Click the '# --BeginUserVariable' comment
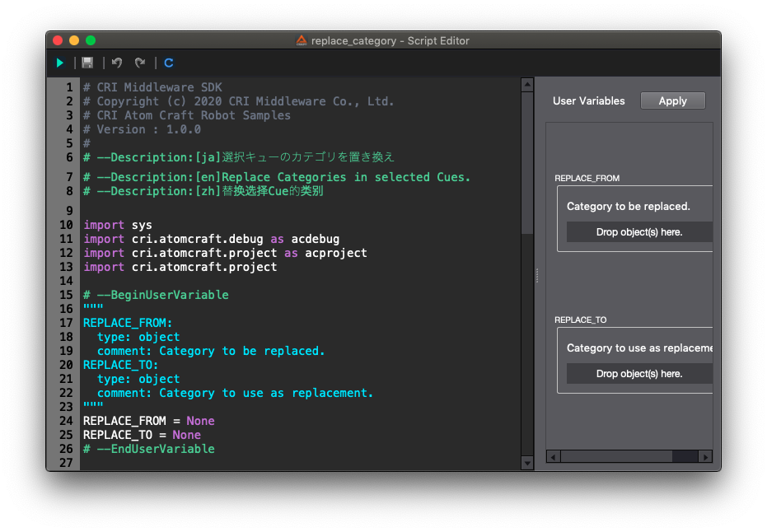Viewport: 767px width, 532px height. [x=156, y=295]
